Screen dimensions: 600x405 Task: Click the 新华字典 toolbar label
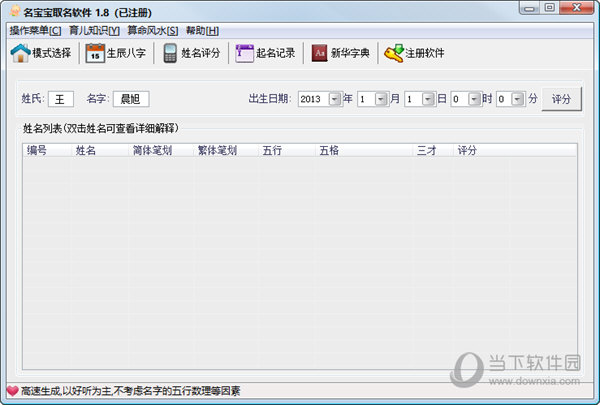350,53
